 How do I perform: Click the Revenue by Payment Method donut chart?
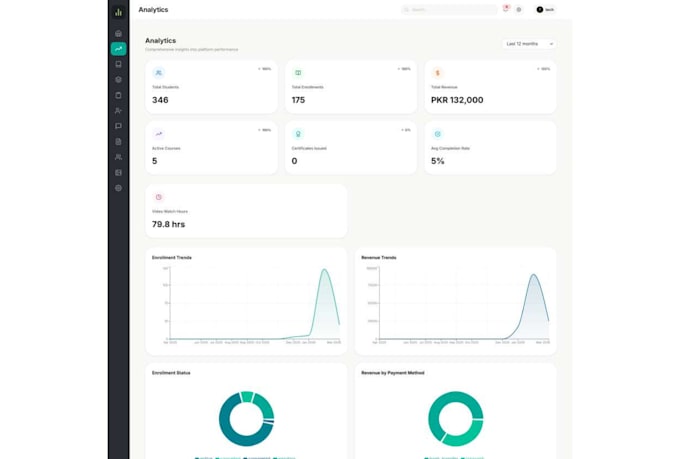pyautogui.click(x=456, y=419)
